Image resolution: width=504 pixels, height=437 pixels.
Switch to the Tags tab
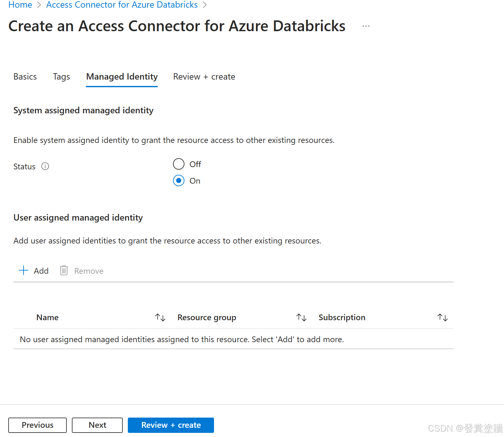point(61,77)
